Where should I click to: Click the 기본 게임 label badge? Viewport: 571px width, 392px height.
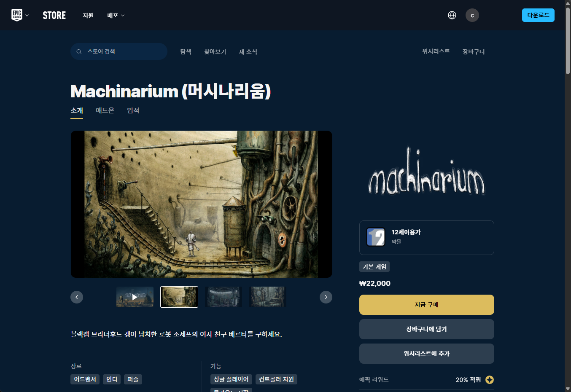point(374,267)
